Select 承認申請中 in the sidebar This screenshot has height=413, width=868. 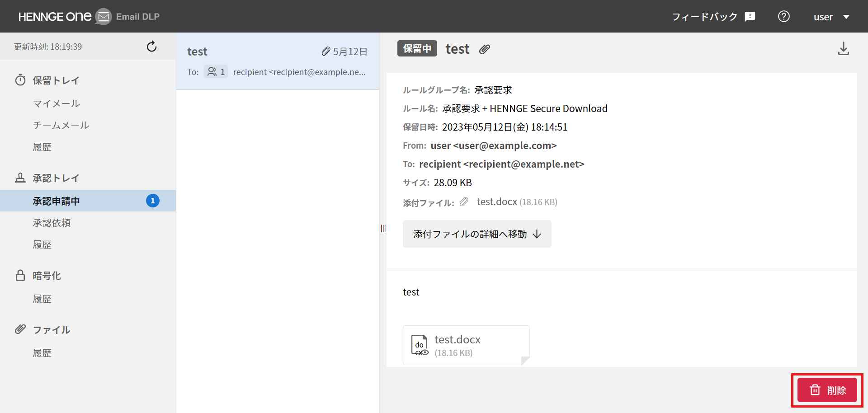pos(88,201)
